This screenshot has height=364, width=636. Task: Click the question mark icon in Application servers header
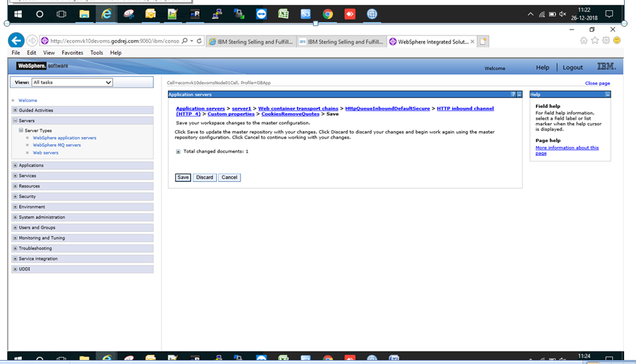[513, 94]
